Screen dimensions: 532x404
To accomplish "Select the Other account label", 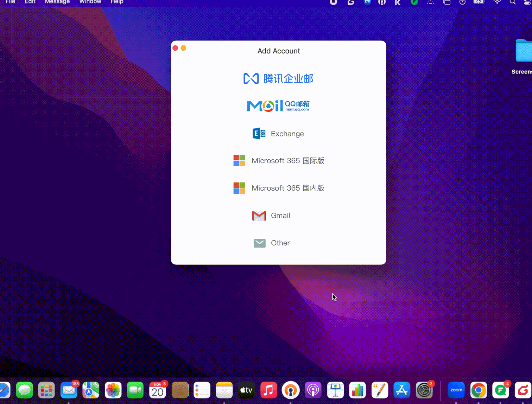I will pyautogui.click(x=280, y=243).
